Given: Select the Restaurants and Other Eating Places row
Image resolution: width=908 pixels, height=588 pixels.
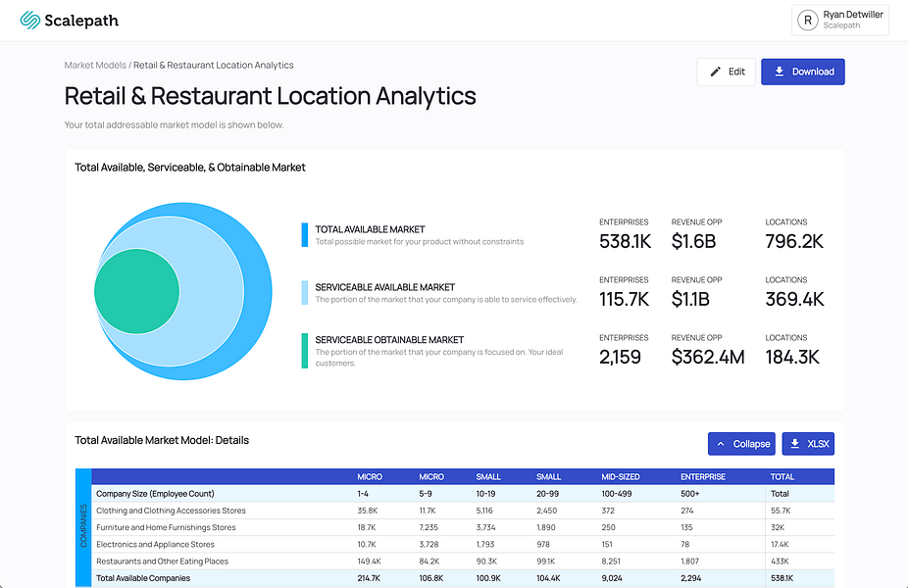Looking at the screenshot, I should 463,561.
